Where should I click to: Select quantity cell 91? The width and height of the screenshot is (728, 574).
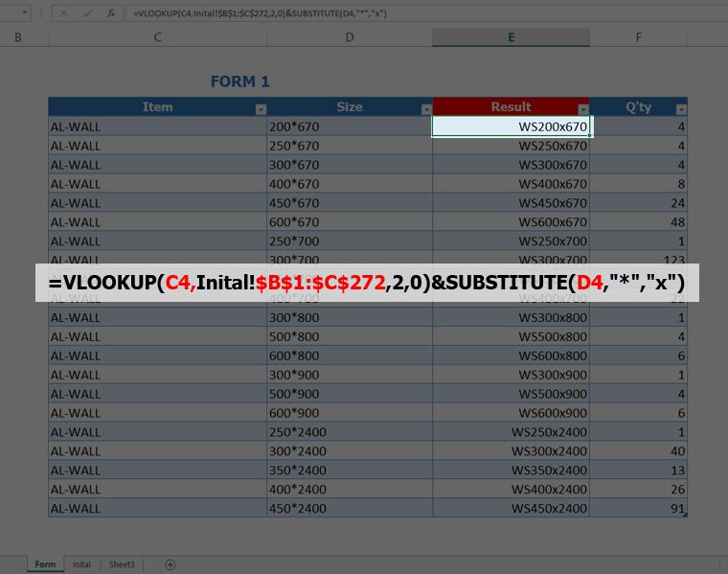point(638,508)
